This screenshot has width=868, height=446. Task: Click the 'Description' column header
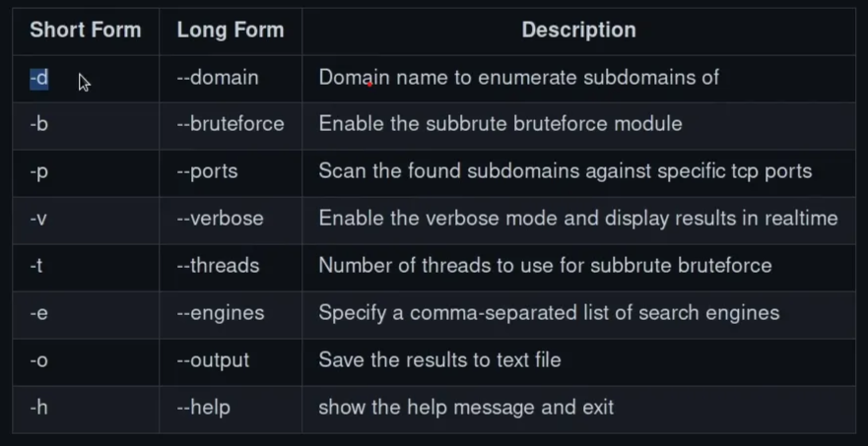pyautogui.click(x=578, y=31)
